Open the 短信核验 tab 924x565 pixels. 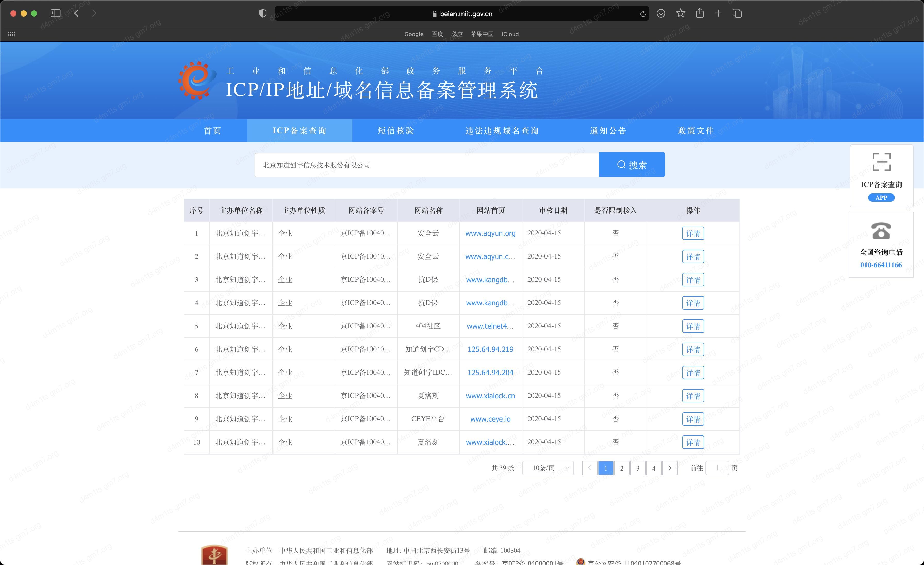click(396, 131)
